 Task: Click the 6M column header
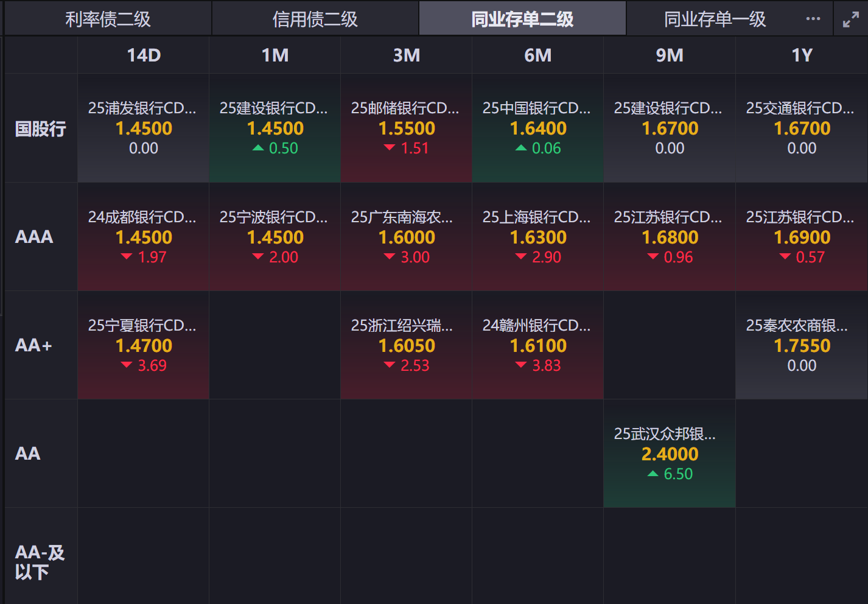tap(538, 55)
